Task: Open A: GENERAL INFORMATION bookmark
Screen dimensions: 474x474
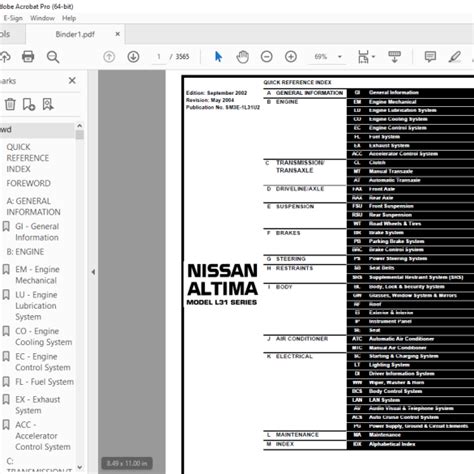Action: (x=33, y=206)
